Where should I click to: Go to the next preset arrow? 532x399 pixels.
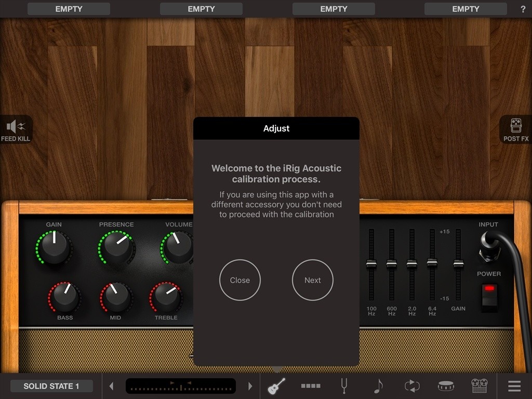[250, 386]
